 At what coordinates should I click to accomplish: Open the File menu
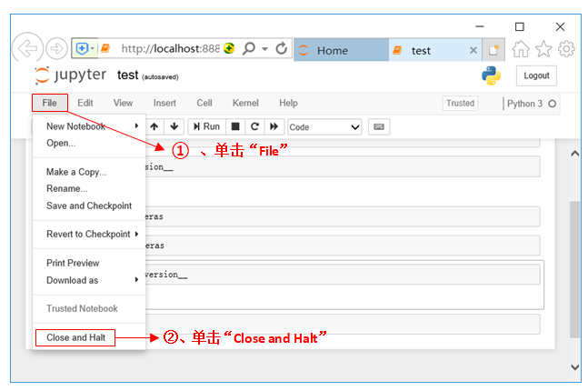(49, 103)
